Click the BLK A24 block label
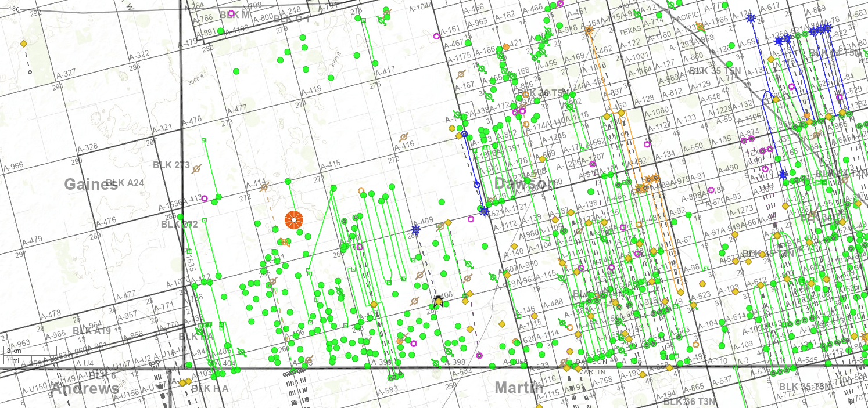 coord(125,183)
